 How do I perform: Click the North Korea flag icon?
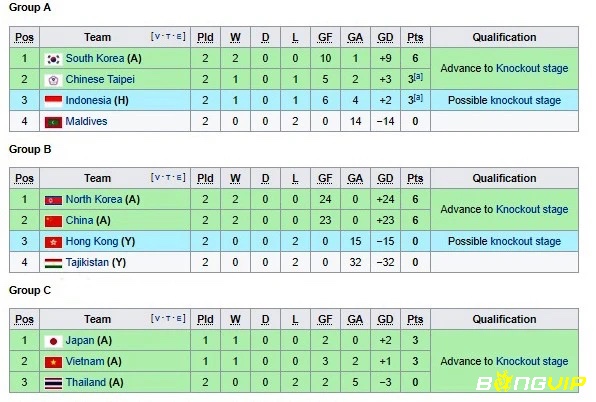[53, 200]
